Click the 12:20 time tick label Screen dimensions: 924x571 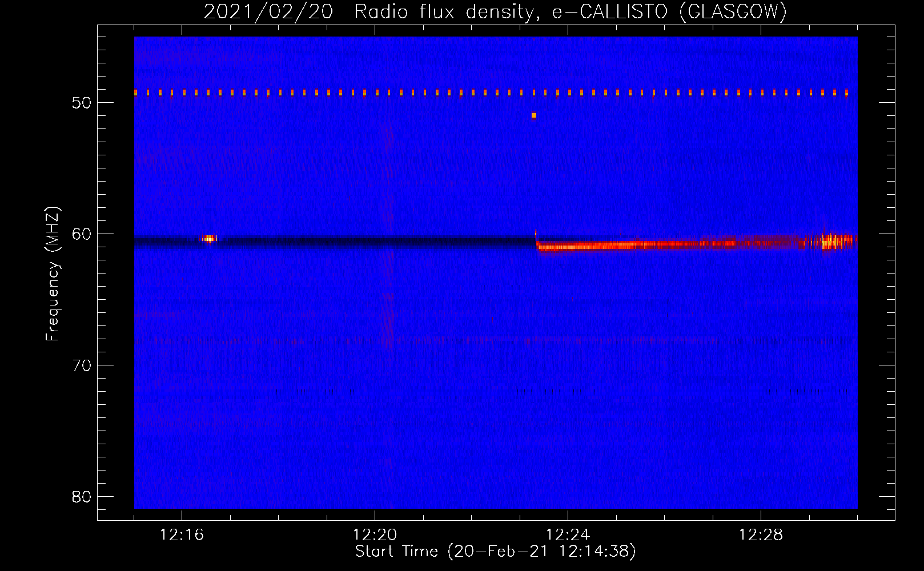point(375,535)
